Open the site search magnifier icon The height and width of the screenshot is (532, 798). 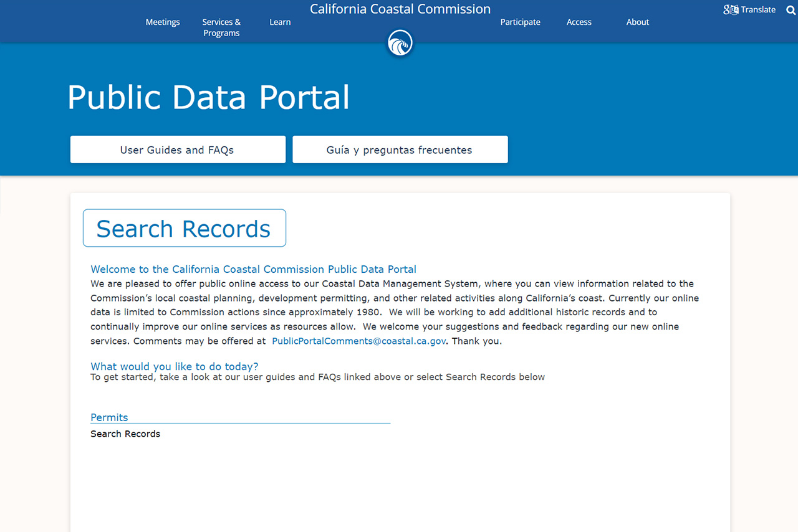pyautogui.click(x=791, y=10)
